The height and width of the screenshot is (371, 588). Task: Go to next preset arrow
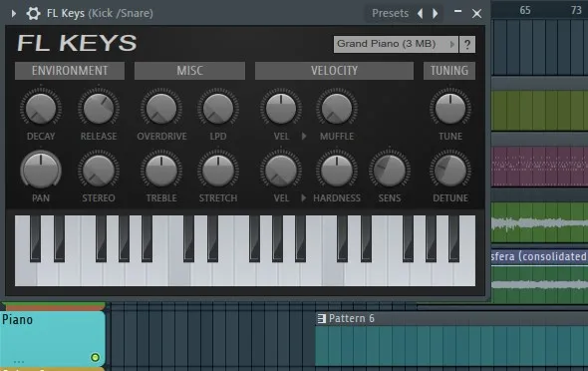[435, 14]
